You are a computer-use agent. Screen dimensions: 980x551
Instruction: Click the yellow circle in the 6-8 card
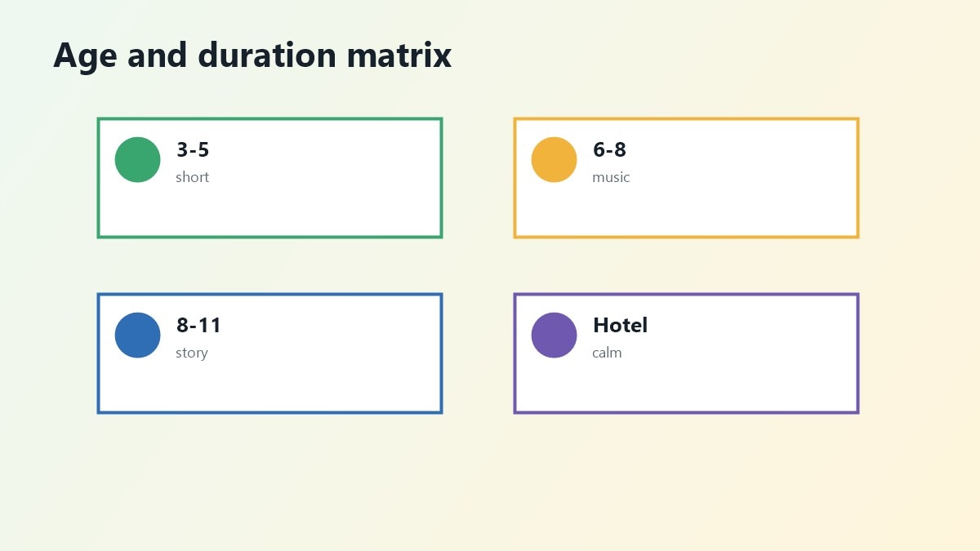(554, 159)
